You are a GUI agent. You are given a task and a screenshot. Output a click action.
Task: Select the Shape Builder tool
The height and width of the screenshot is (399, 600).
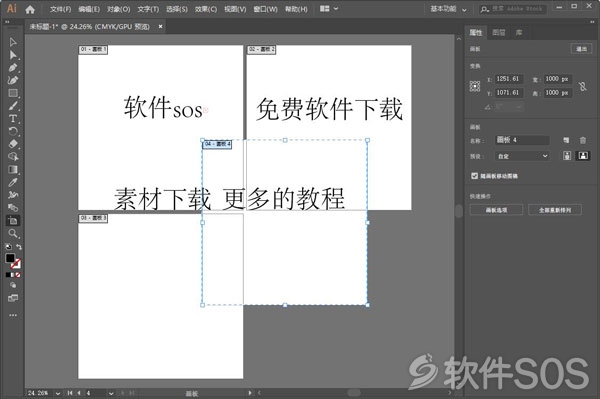(13, 157)
